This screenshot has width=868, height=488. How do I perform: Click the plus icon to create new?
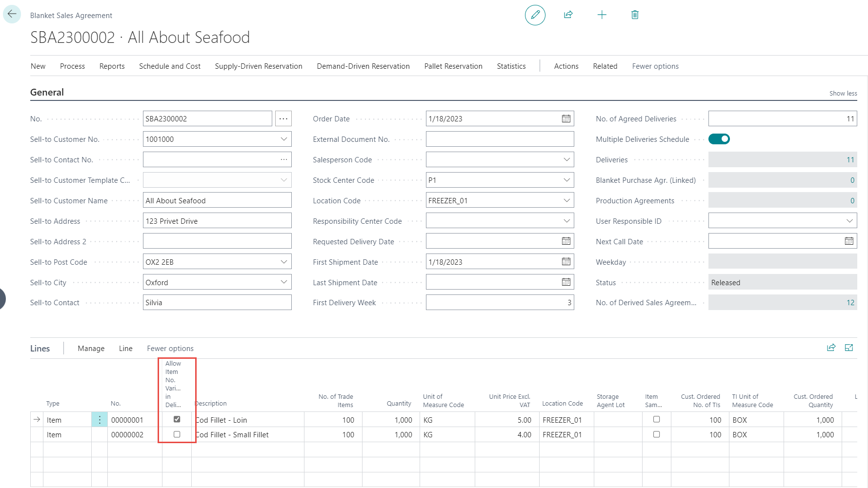(602, 15)
